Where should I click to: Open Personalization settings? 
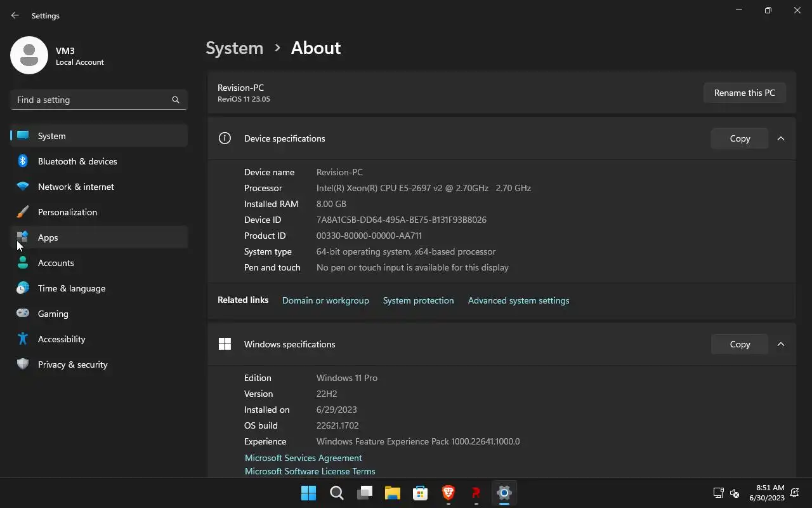(x=99, y=212)
